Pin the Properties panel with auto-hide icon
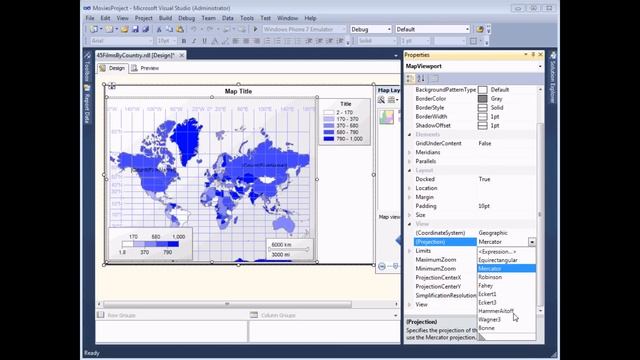Image resolution: width=640 pixels, height=360 pixels. pyautogui.click(x=533, y=55)
